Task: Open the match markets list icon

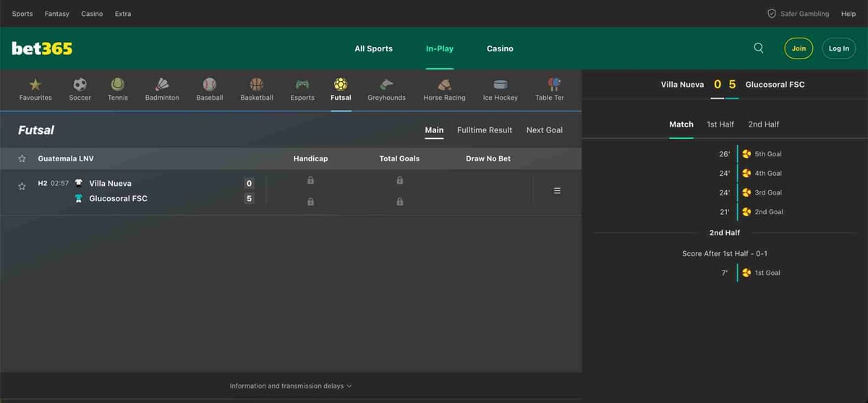Action: tap(557, 191)
